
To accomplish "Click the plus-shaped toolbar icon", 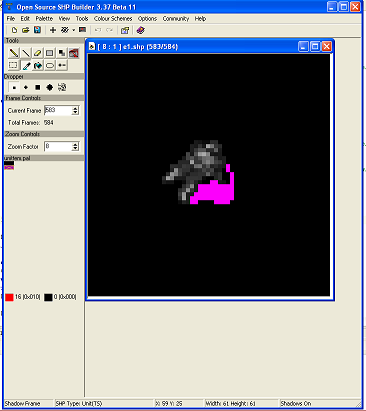I will point(53,30).
